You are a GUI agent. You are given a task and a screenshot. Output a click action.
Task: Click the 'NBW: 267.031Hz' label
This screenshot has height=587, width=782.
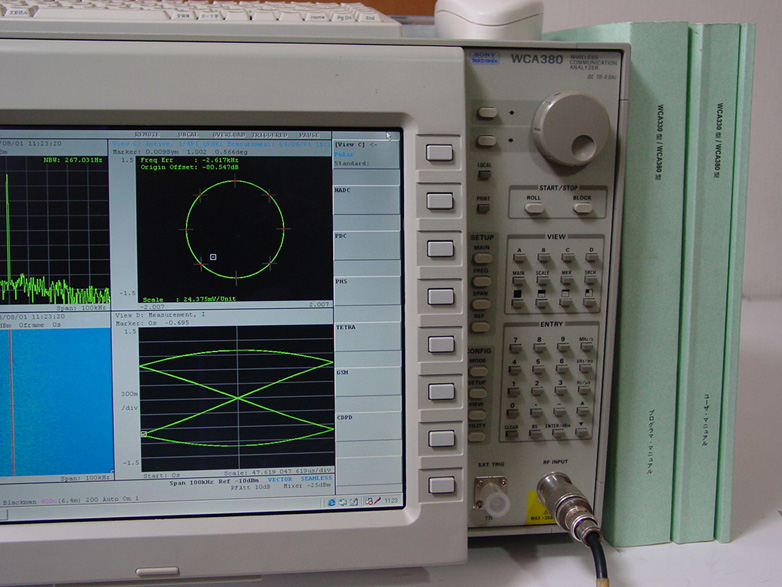point(73,160)
